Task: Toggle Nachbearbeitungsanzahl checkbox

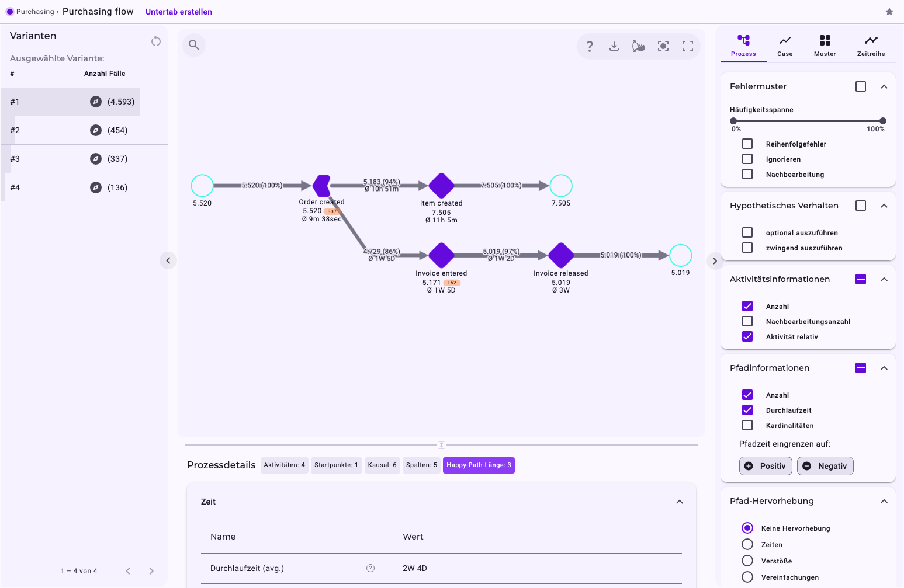Action: point(747,321)
